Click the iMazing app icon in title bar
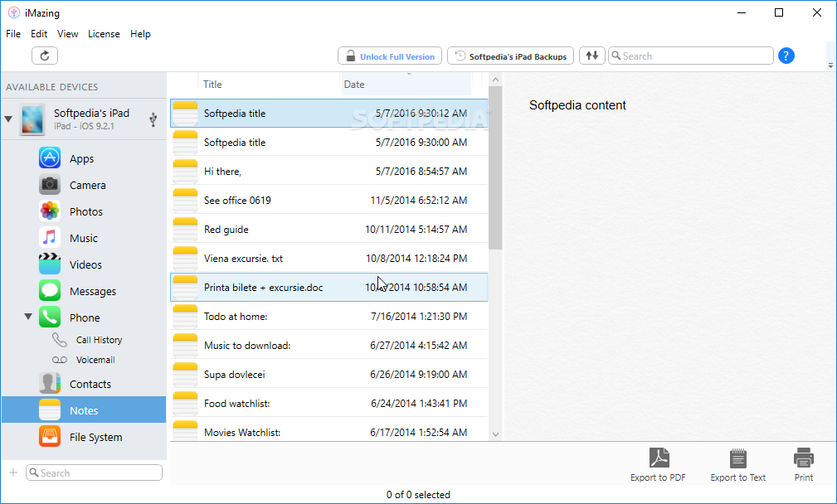837x504 pixels. point(14,12)
